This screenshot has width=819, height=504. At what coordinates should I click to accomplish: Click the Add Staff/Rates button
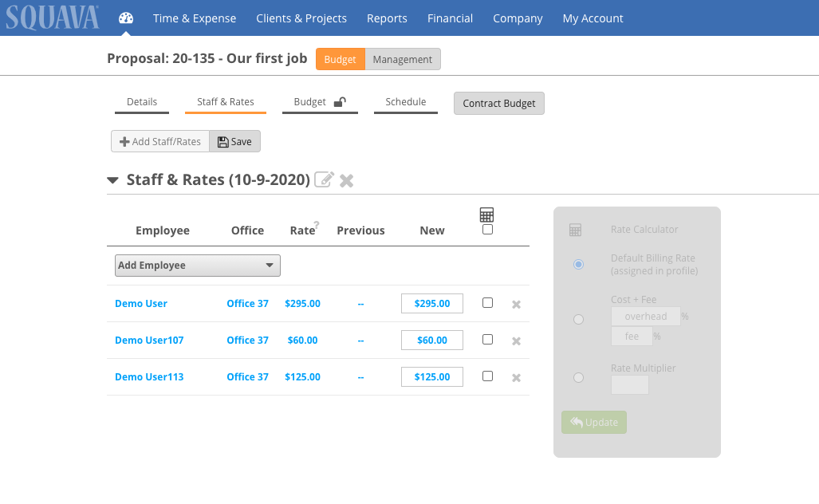(159, 141)
